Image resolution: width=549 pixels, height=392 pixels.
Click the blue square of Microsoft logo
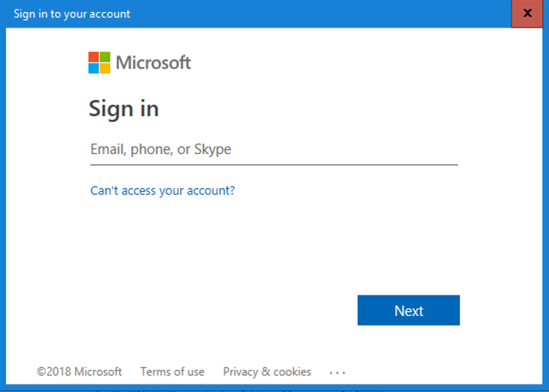point(94,68)
